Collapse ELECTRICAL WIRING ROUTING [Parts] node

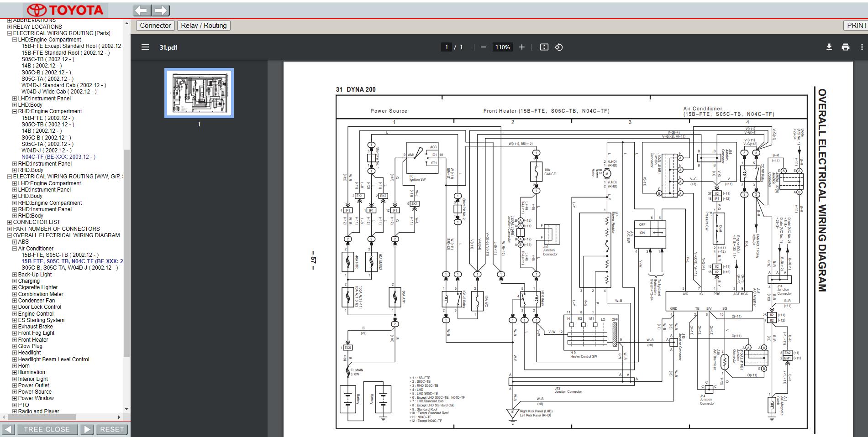coord(10,33)
